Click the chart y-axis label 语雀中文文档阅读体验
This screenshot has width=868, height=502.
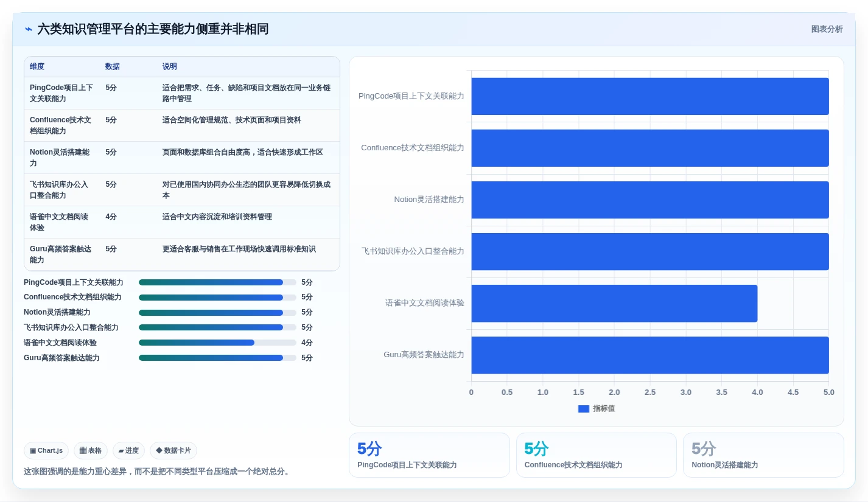[x=425, y=303]
